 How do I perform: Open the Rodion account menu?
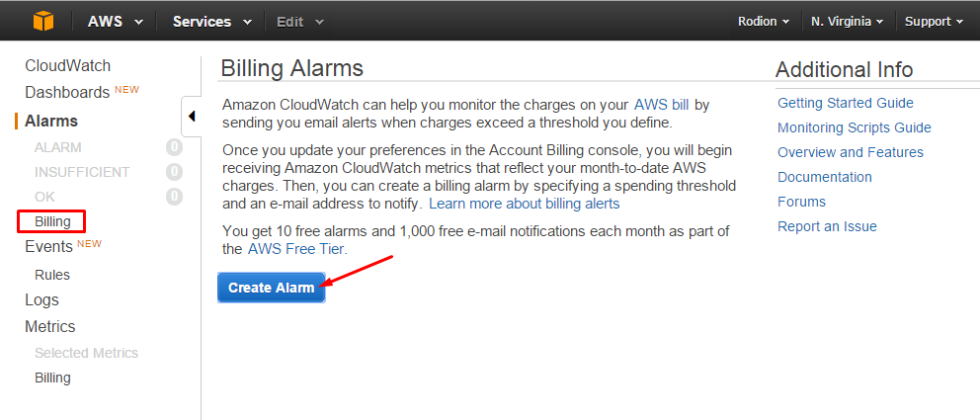pyautogui.click(x=766, y=22)
